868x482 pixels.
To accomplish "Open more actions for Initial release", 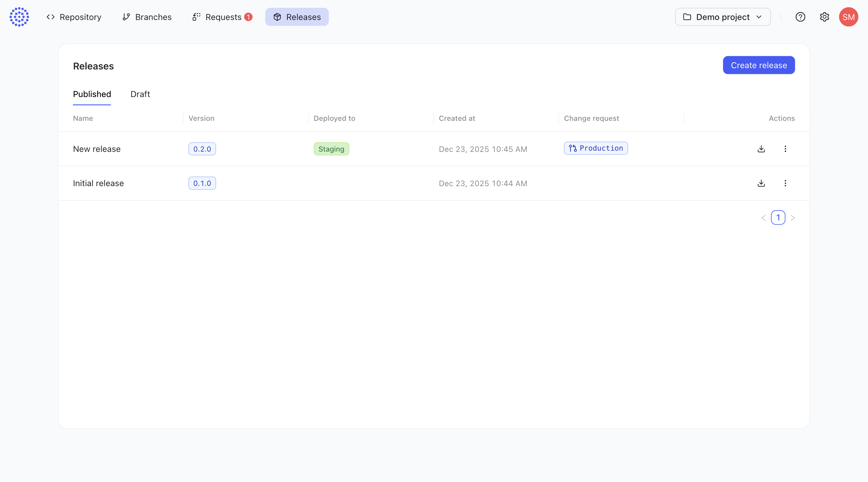I will click(x=785, y=183).
